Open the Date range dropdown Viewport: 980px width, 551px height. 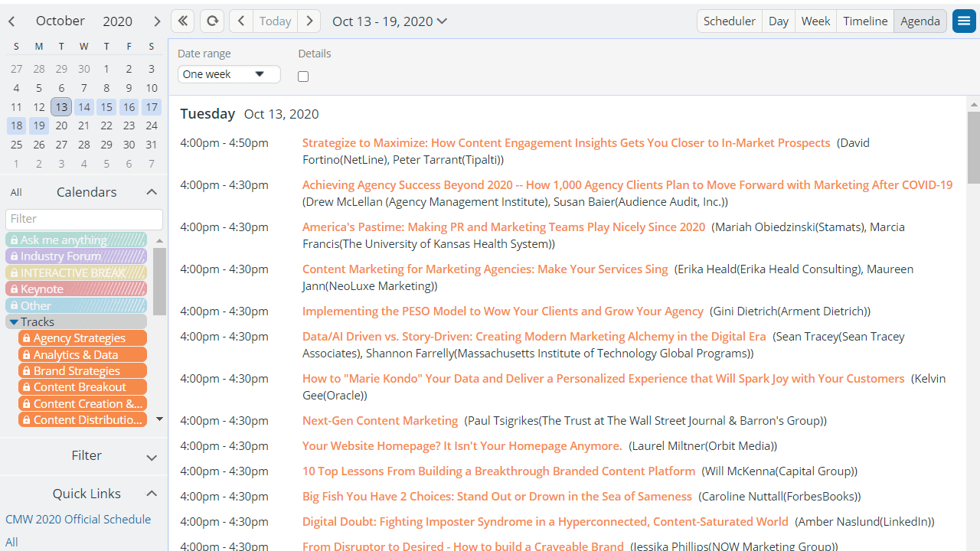pos(228,74)
